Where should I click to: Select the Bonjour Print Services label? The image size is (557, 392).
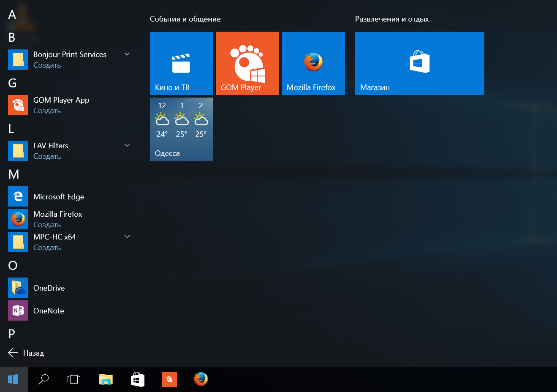point(70,54)
